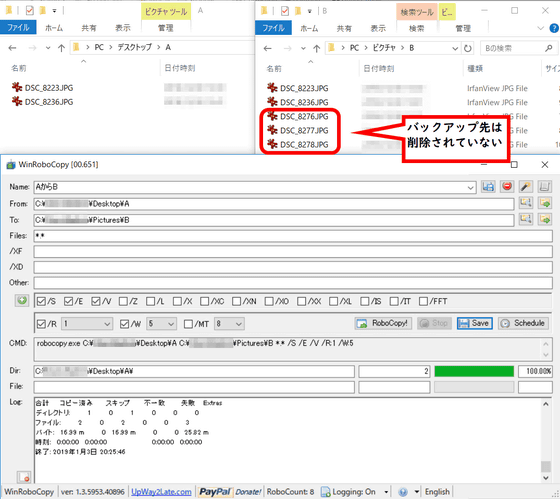Image resolution: width=560 pixels, height=499 pixels.
Task: Go up one level in Explorer window B
Action: click(x=316, y=48)
